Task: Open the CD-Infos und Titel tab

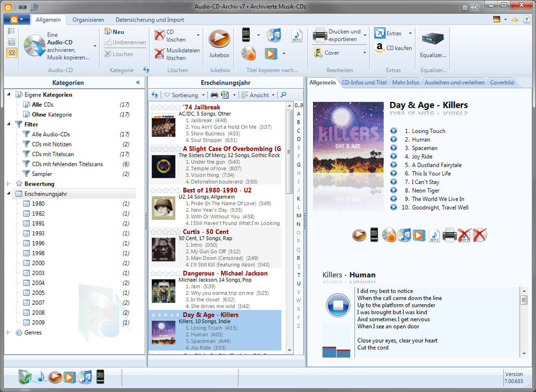Action: coord(364,83)
